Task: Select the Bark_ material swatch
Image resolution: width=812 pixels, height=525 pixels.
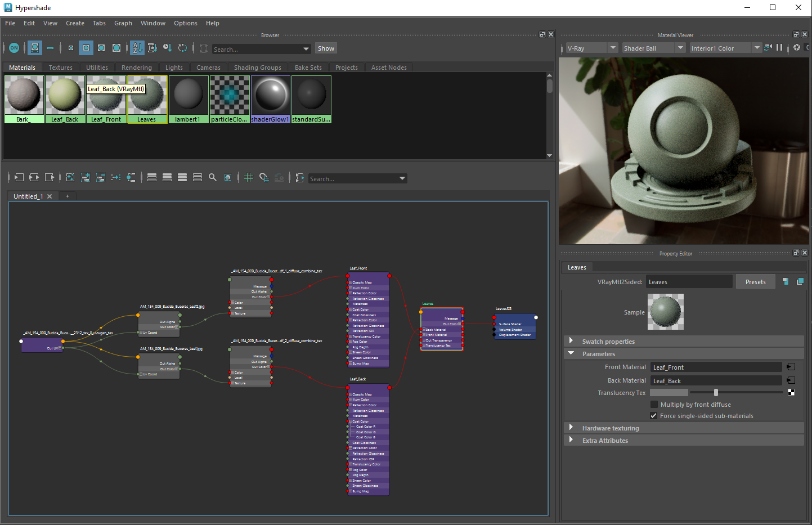Action: pos(24,99)
